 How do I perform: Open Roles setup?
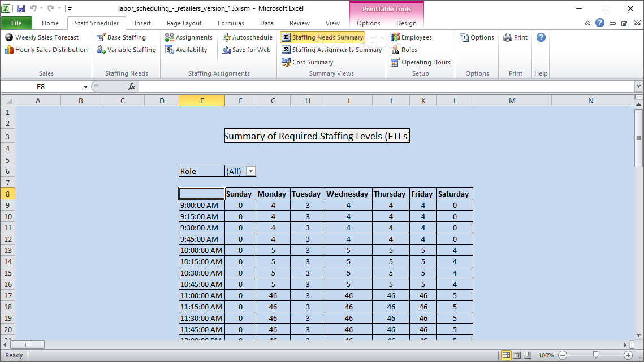point(404,50)
